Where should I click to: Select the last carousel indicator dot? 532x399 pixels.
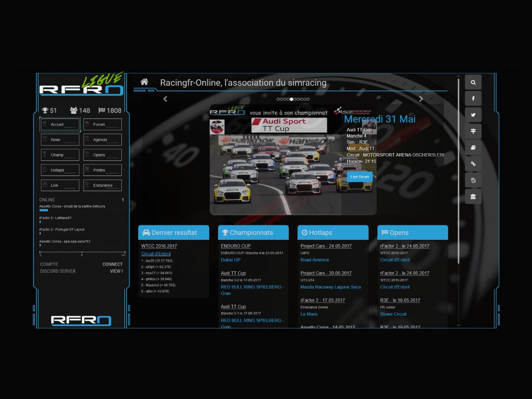308,99
